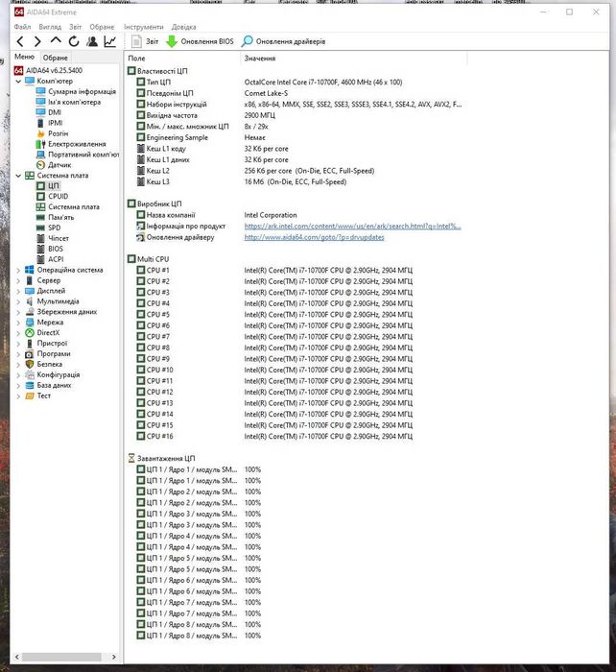Select the Тип ЦП row
This screenshot has height=672, width=616.
click(x=295, y=82)
